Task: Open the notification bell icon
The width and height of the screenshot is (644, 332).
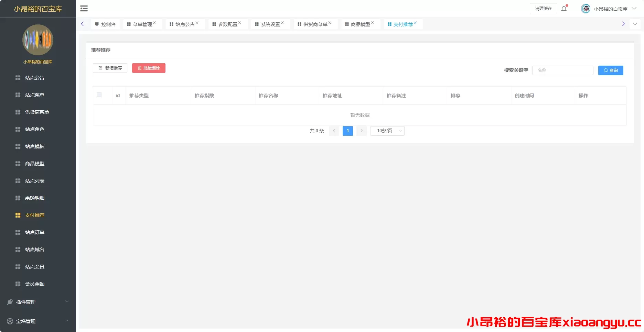Action: point(563,9)
